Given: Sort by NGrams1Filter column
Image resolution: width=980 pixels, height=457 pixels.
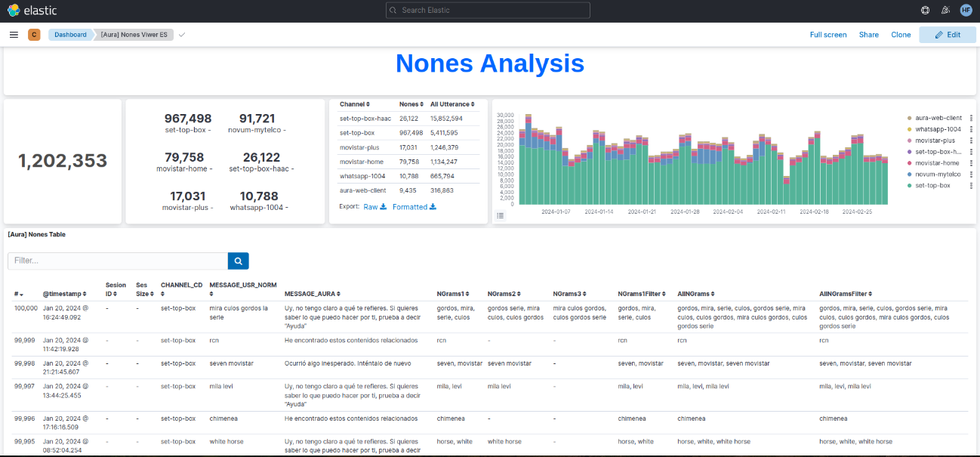Looking at the screenshot, I should [x=643, y=293].
